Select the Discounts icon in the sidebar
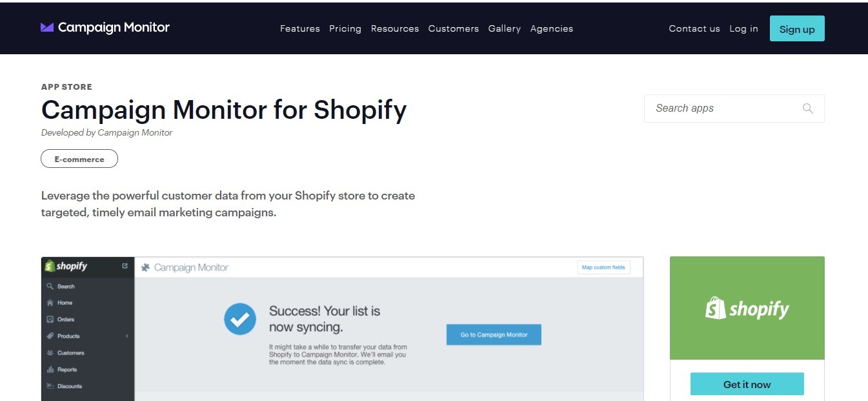 pos(50,386)
